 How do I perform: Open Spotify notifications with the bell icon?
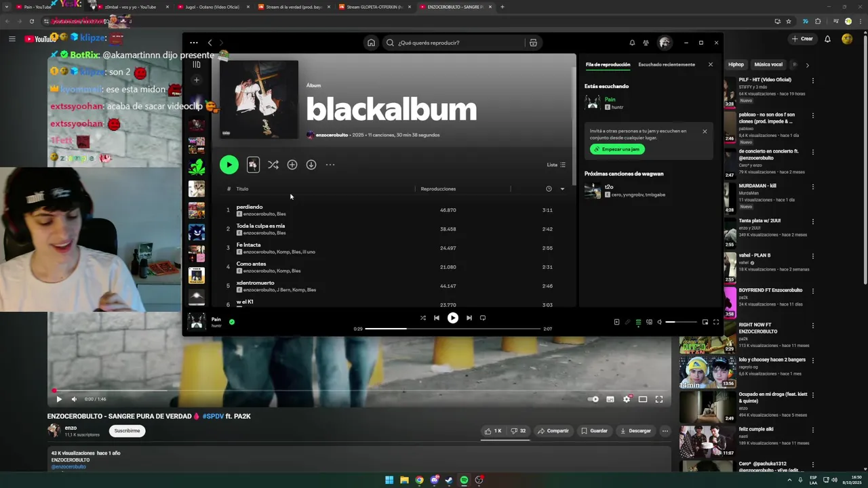tap(632, 43)
